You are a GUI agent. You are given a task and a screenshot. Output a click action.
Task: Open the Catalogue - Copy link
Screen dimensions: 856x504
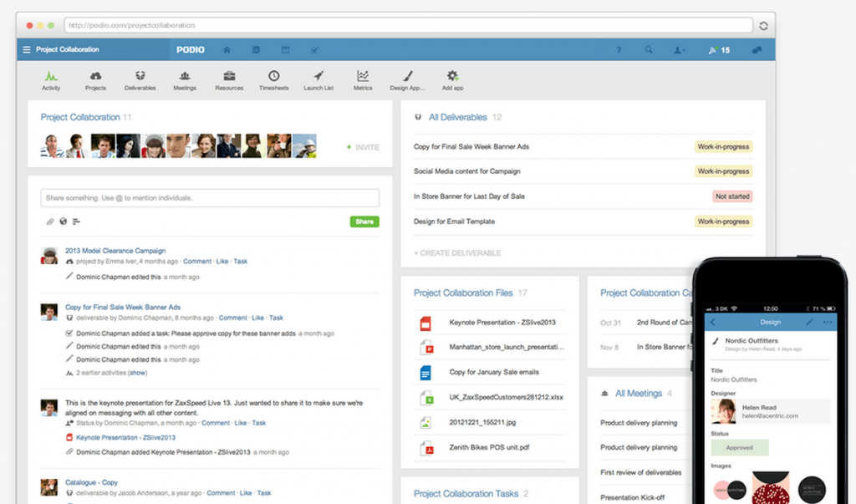click(x=91, y=483)
